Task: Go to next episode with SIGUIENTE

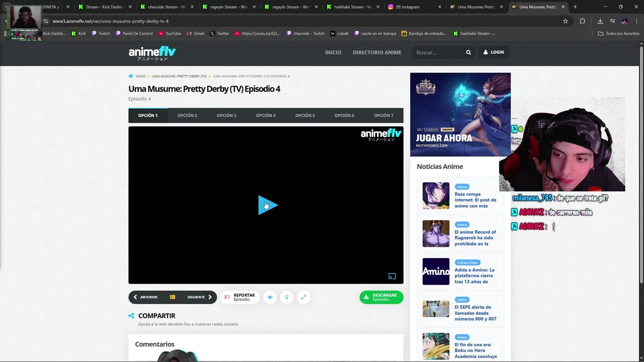Action: 200,297
